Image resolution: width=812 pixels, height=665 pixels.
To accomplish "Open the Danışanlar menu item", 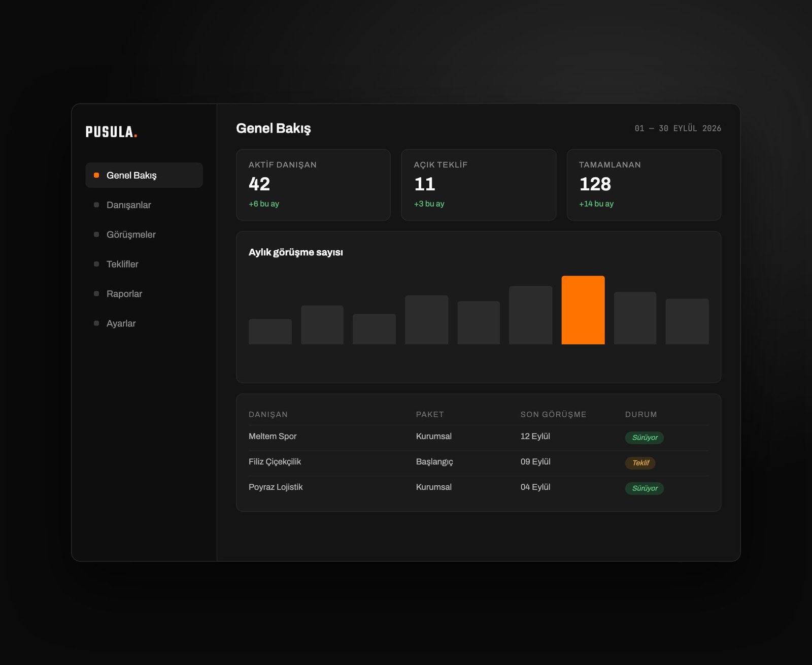I will click(x=144, y=205).
